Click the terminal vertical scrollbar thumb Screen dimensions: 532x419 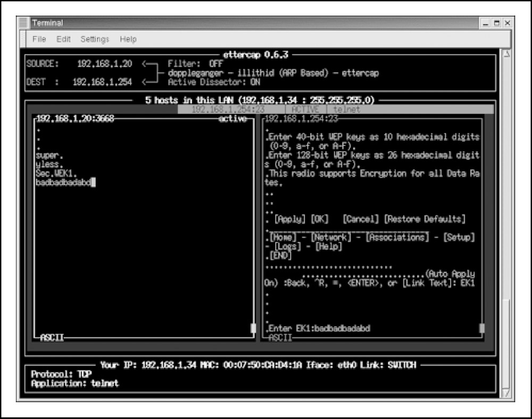point(506,343)
